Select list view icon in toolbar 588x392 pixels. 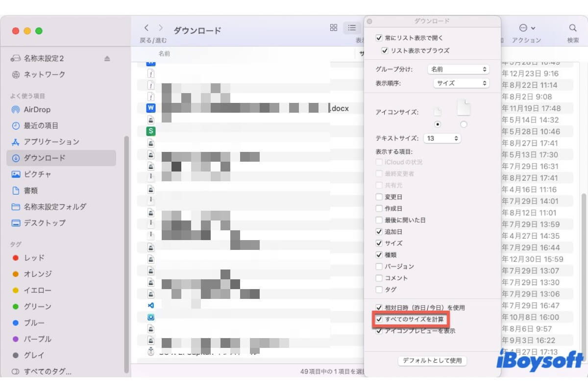352,28
